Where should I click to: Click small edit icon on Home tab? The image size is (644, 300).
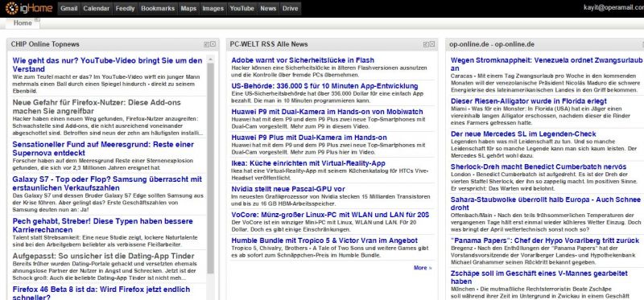(37, 19)
